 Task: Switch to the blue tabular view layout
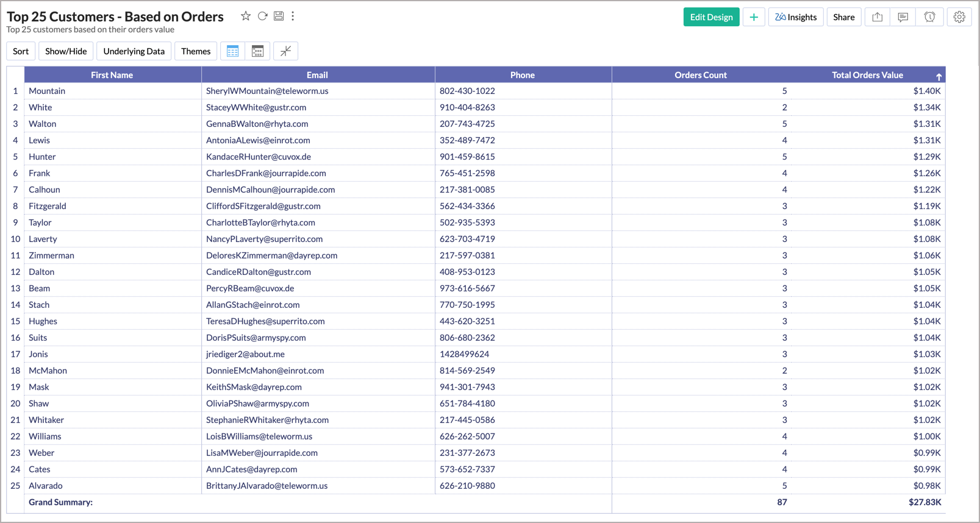pos(232,51)
